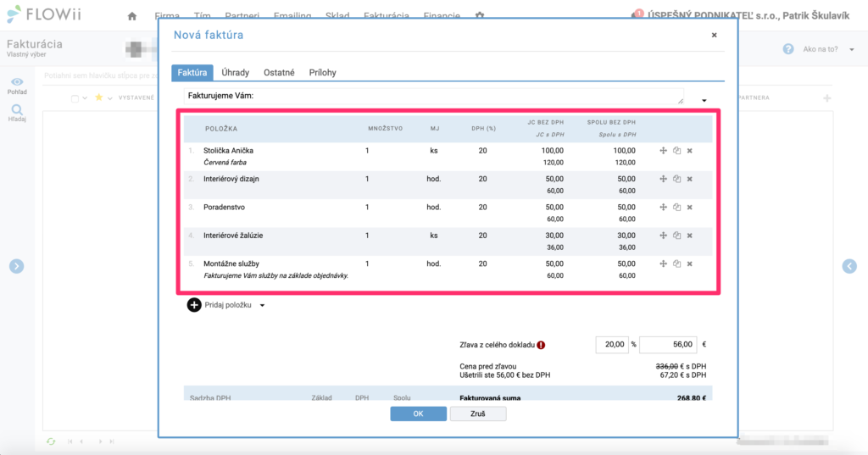868x455 pixels.
Task: Cancel with the Zruš button
Action: click(478, 413)
